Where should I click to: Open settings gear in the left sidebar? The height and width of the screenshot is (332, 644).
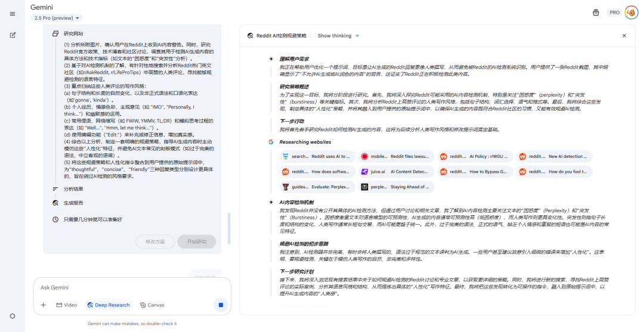click(13, 316)
